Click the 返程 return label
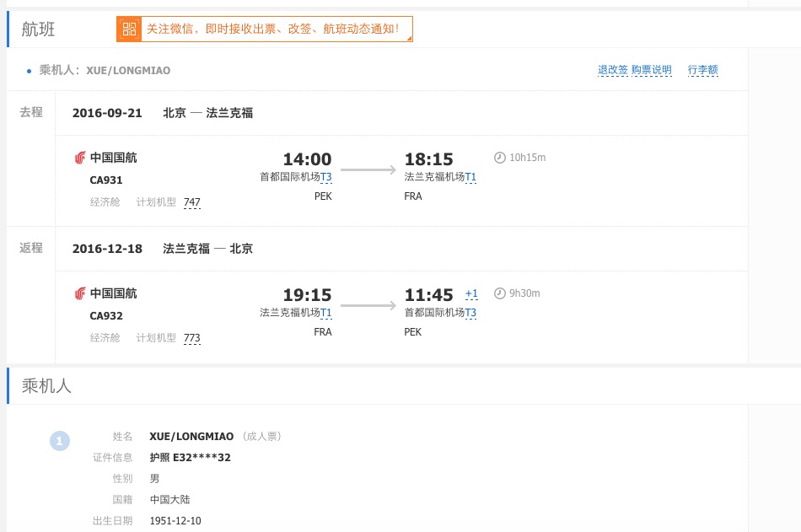The width and height of the screenshot is (801, 532). point(31,248)
